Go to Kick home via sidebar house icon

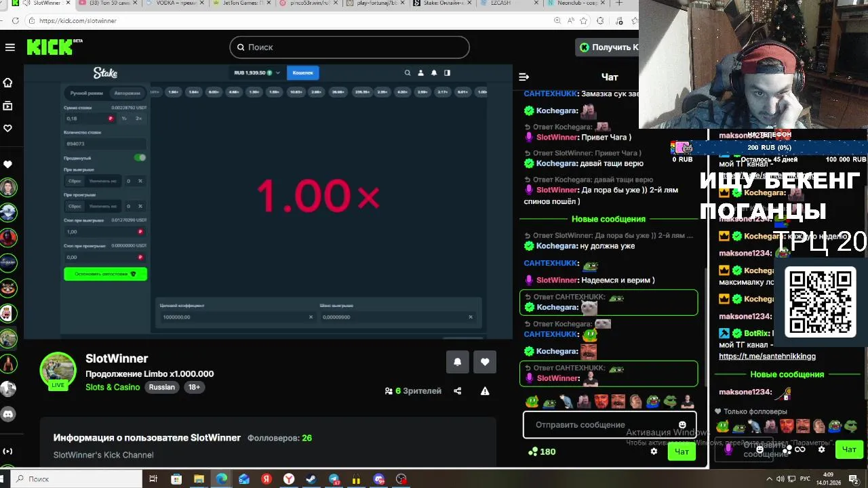tap(8, 83)
